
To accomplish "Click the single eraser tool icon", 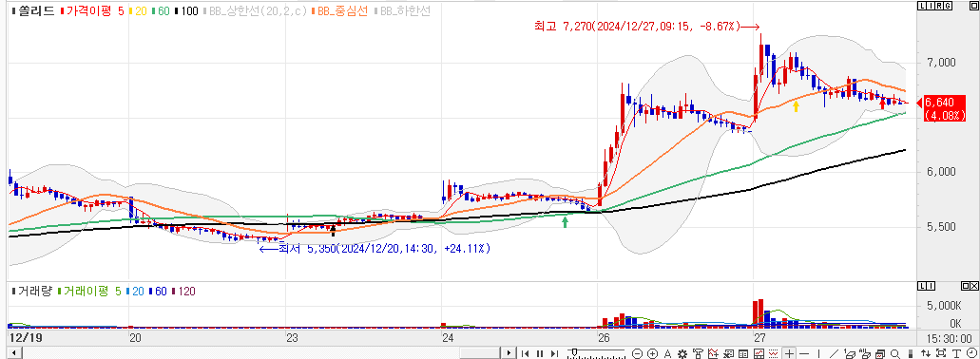I will coord(850,353).
